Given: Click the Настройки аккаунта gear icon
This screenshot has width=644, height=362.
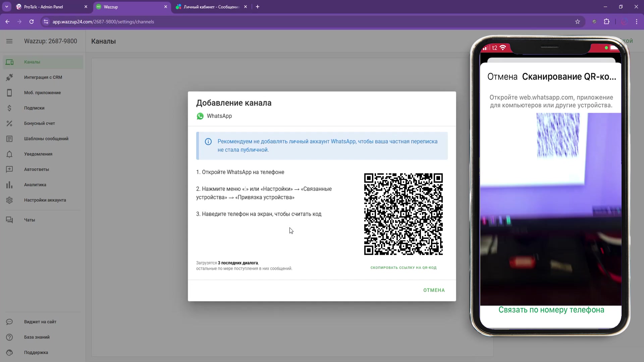Looking at the screenshot, I should click(9, 200).
